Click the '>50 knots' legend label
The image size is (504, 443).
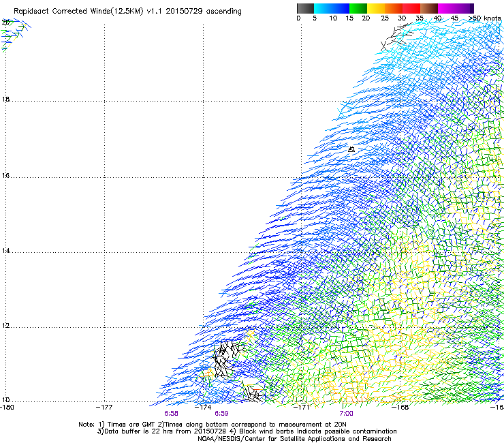pyautogui.click(x=484, y=18)
